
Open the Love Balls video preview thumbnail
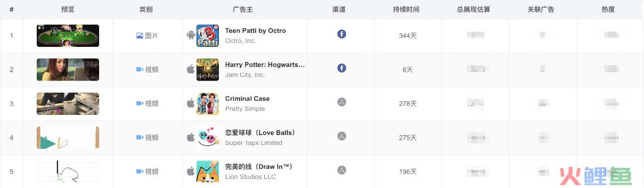pos(68,138)
